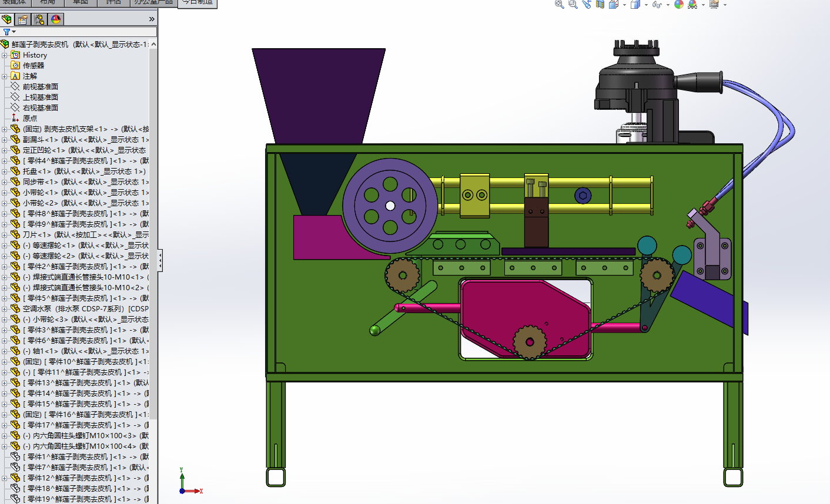Switch to the 草图 ribbon tab

(81, 2)
